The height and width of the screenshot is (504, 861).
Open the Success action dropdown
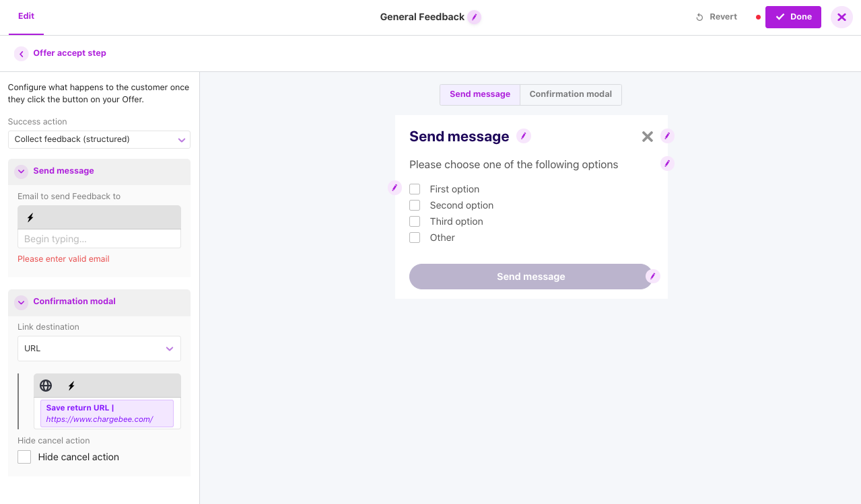pos(99,139)
